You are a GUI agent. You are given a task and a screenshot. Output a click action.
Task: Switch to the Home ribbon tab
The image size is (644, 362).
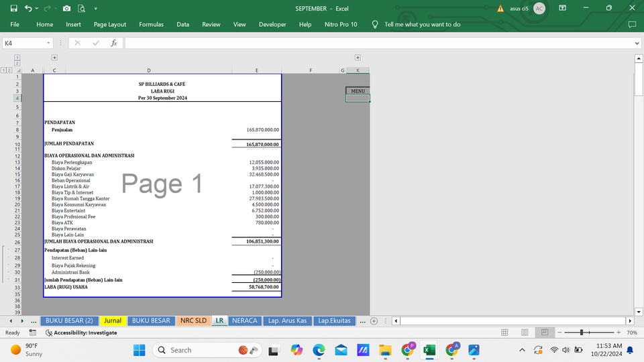(x=45, y=24)
